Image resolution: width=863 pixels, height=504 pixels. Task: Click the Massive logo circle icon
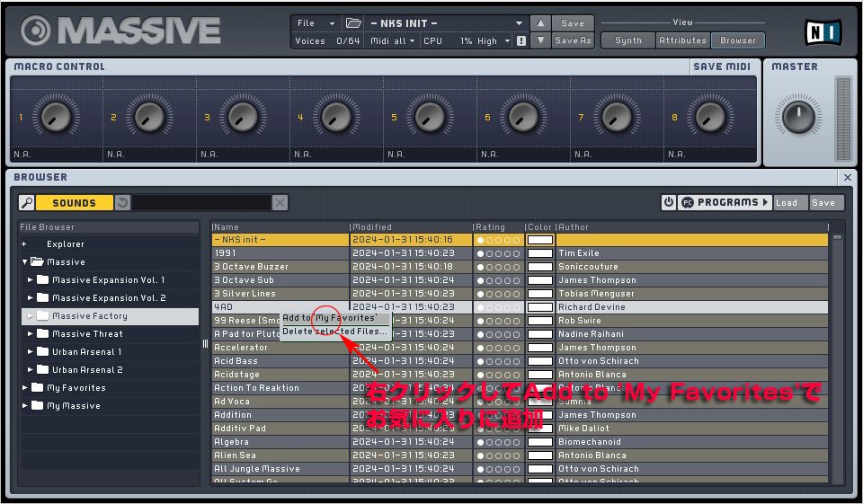[36, 31]
